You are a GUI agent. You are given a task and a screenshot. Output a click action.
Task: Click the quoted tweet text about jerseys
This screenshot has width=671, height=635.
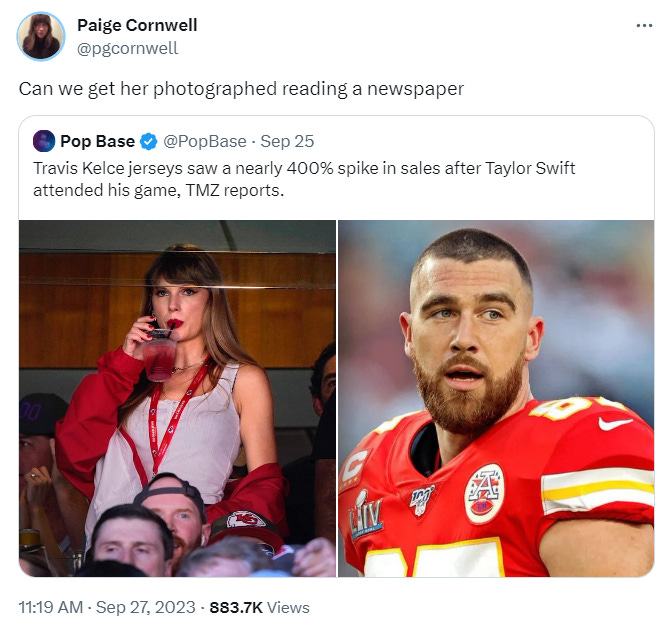[304, 179]
